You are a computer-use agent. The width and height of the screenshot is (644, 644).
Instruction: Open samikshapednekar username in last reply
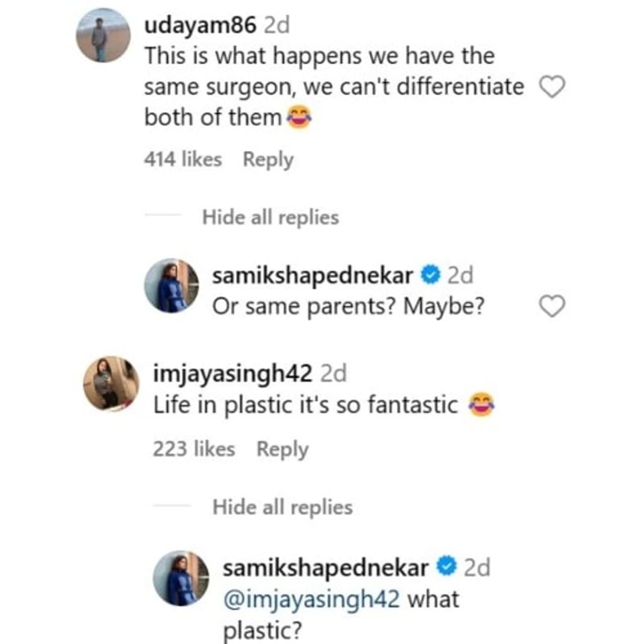[326, 568]
